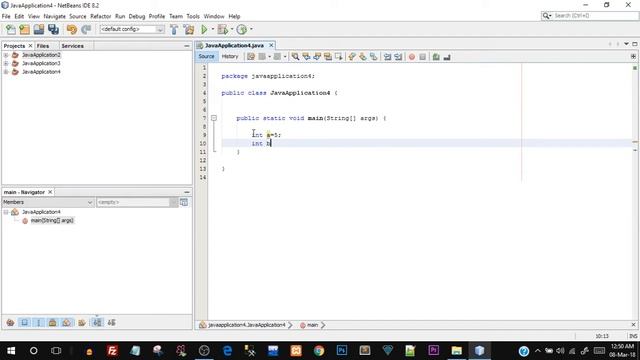Open Profile Project dropdown arrow
This screenshot has height=360, width=640.
251,29
